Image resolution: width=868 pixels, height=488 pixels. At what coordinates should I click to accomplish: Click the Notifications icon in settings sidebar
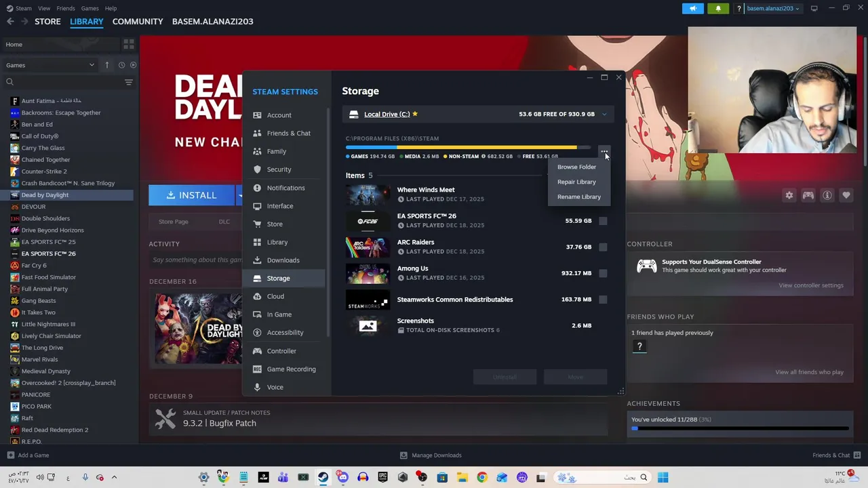click(x=257, y=188)
